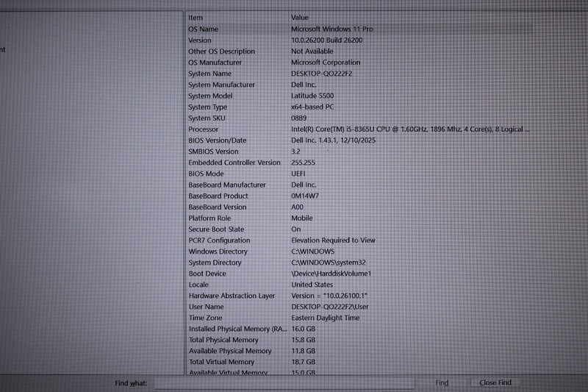Click the value 16.0 GB

click(x=304, y=329)
